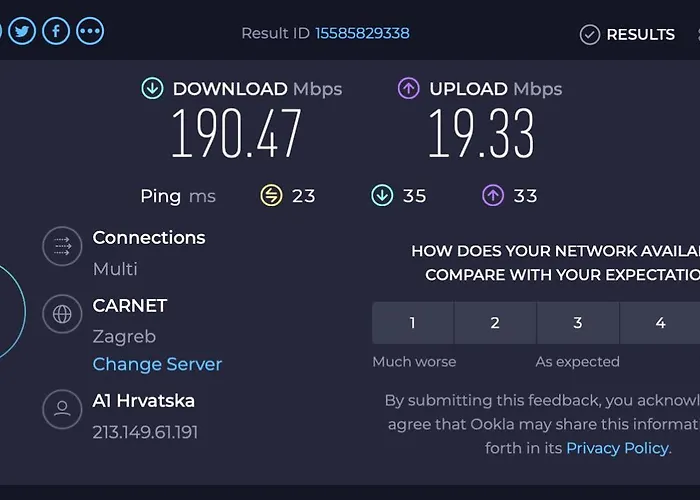The height and width of the screenshot is (500, 700).
Task: Click the upload arrow icon beside UPLOAD
Action: [408, 88]
